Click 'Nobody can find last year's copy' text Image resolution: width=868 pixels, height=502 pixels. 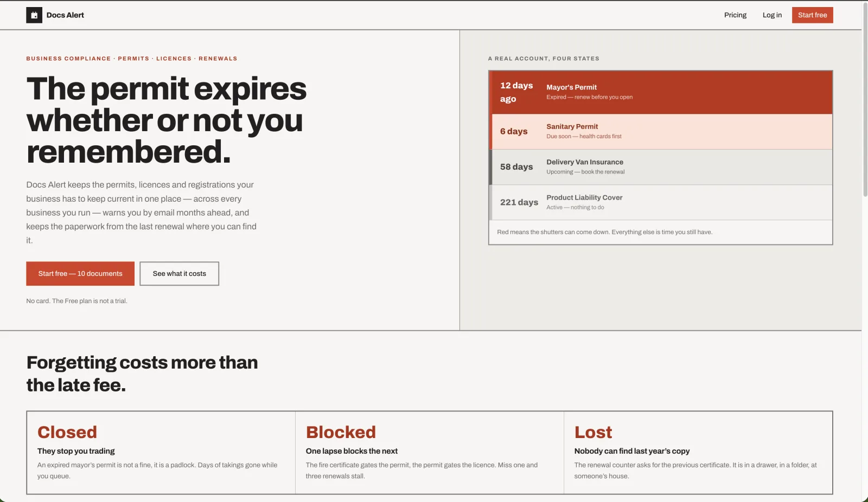click(x=632, y=451)
